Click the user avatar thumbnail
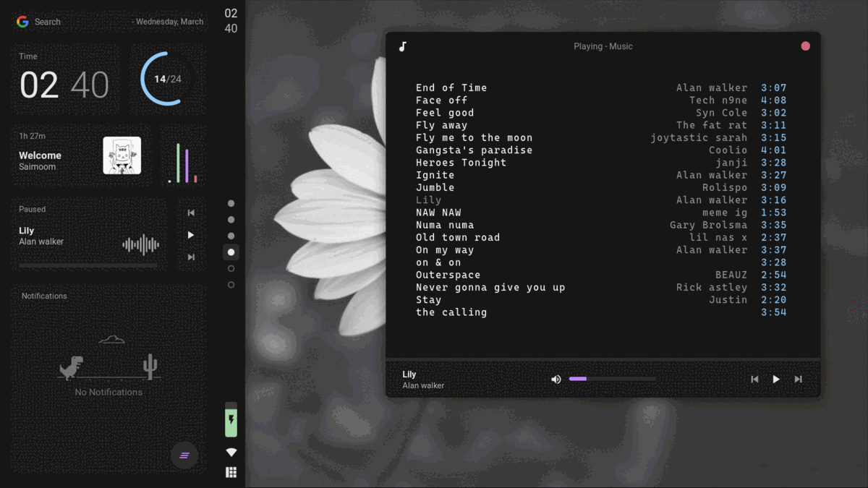The image size is (868, 488). (122, 155)
